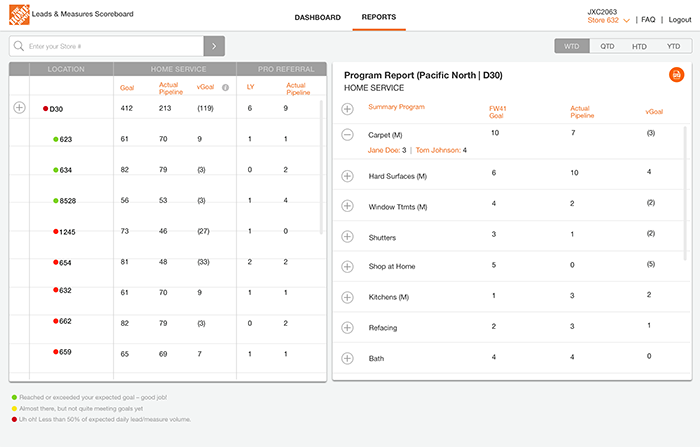Click the green legend status dot

[14, 397]
